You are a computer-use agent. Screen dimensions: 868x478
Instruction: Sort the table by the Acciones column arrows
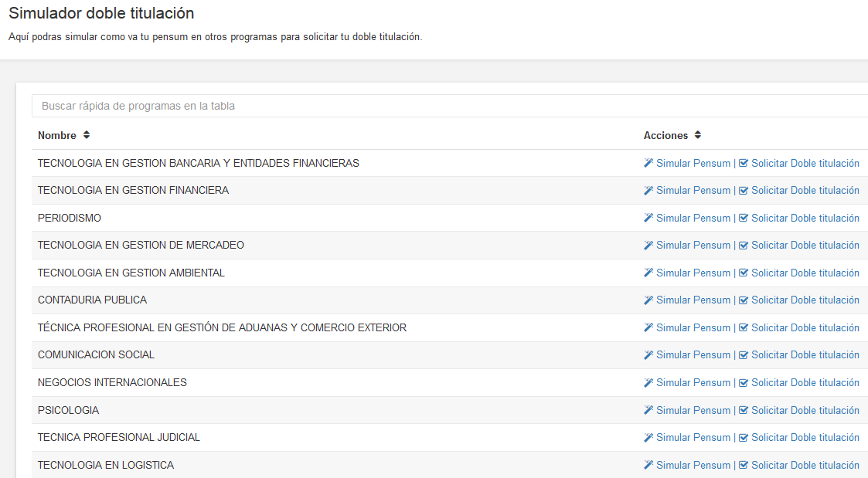[x=697, y=135]
